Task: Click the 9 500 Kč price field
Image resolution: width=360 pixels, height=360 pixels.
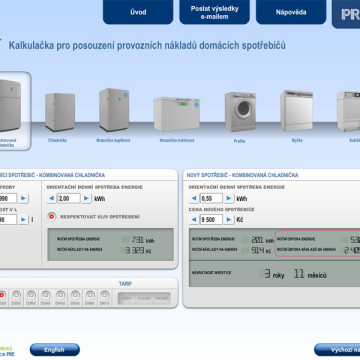Action: (x=212, y=220)
